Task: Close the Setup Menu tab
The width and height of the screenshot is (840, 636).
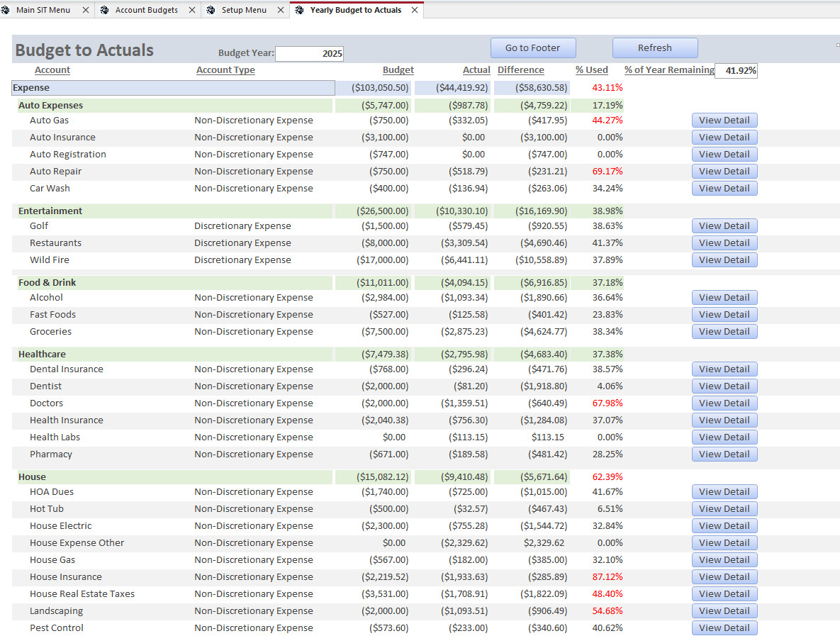Action: click(281, 10)
